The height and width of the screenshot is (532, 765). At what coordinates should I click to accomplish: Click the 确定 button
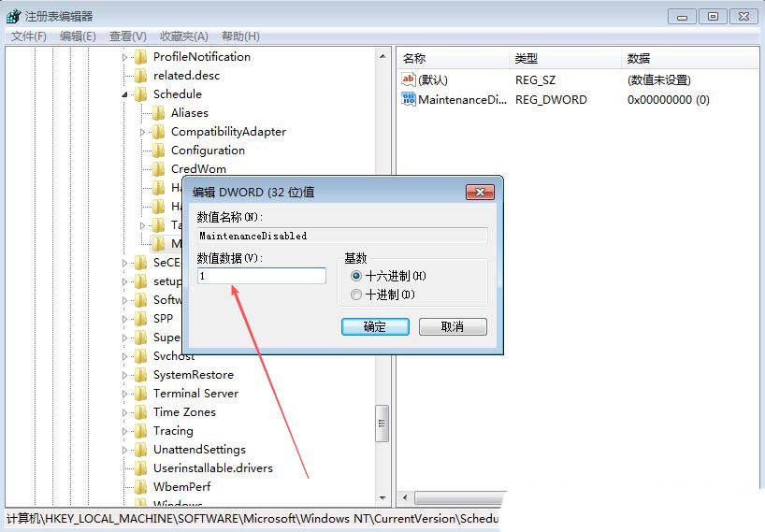point(375,326)
